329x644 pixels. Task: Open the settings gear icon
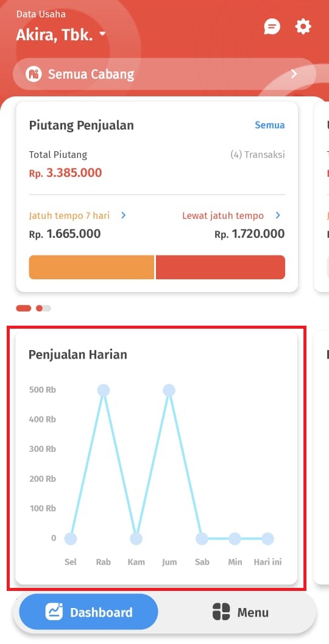(x=303, y=27)
